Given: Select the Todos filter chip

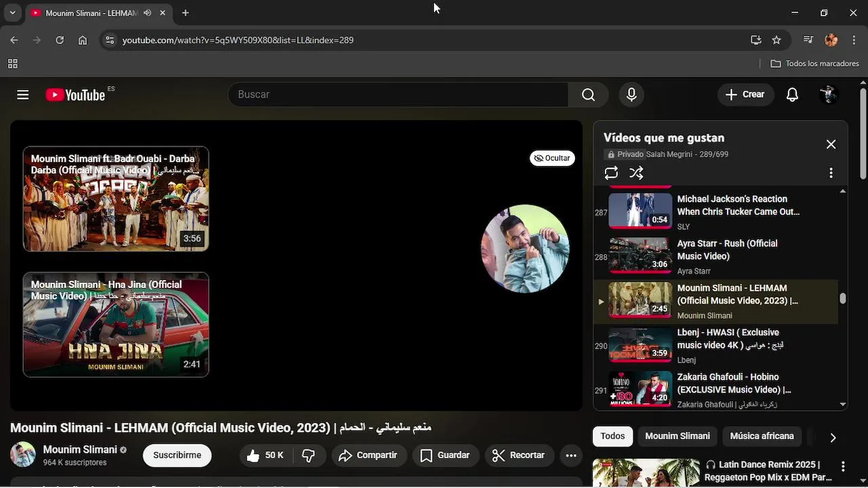Looking at the screenshot, I should click(612, 436).
